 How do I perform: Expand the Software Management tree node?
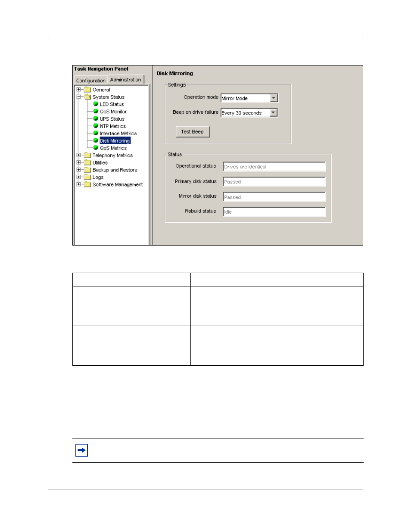79,184
